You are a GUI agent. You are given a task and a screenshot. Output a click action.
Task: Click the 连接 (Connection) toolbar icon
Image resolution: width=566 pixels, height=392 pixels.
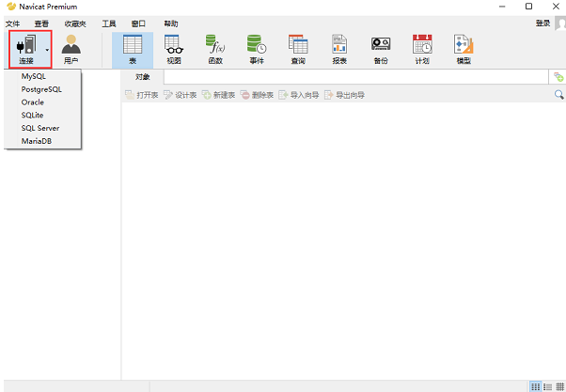click(25, 47)
